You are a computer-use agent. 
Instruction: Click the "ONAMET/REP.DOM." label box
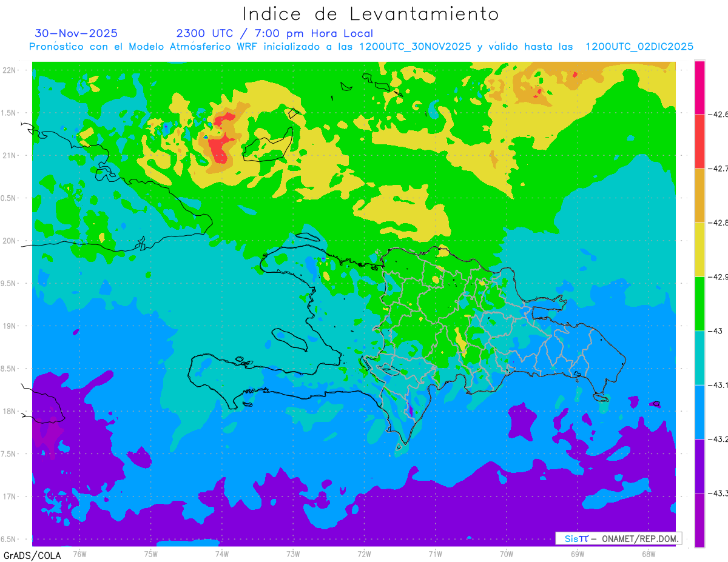point(619,538)
